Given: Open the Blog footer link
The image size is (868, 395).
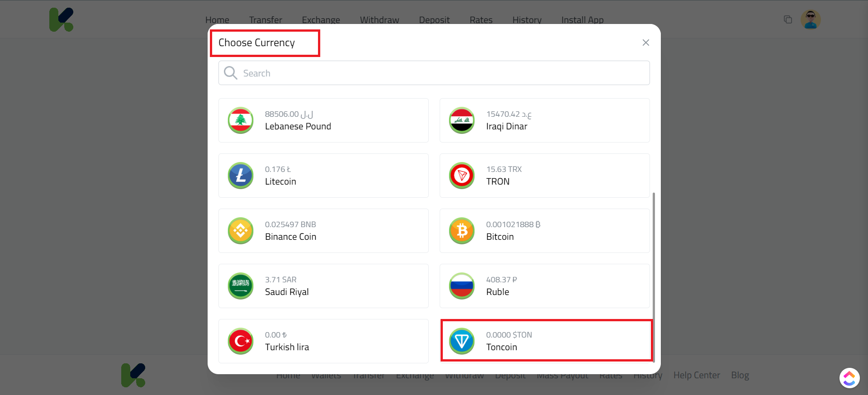Looking at the screenshot, I should [x=740, y=375].
